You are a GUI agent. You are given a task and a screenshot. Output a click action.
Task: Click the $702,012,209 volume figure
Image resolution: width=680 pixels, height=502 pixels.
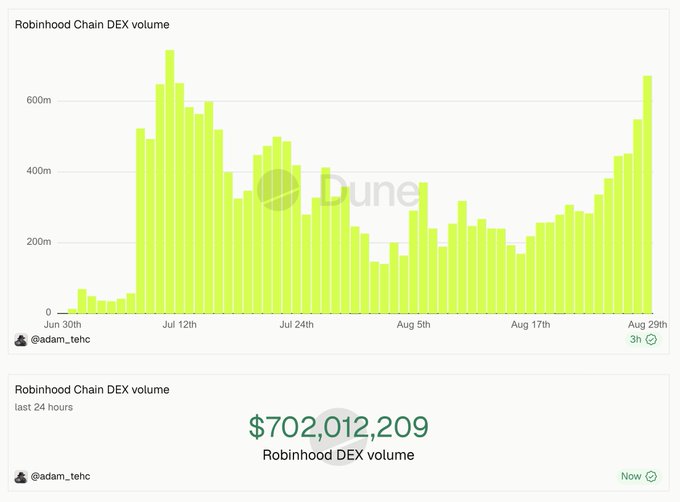[x=339, y=427]
